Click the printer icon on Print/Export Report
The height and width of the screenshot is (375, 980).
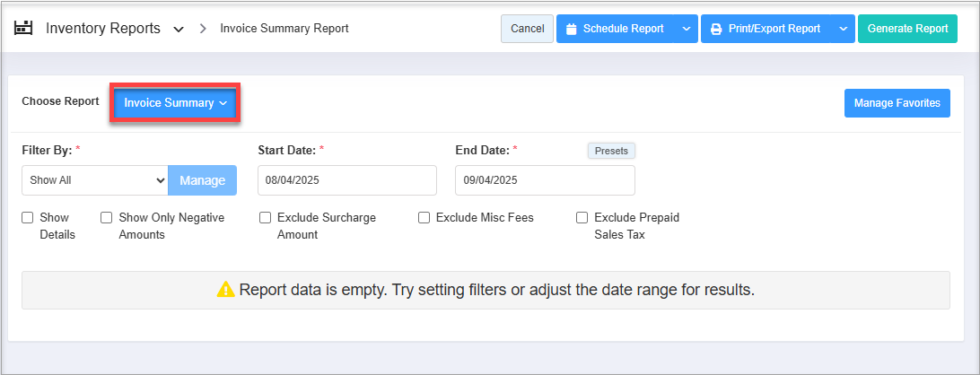715,29
